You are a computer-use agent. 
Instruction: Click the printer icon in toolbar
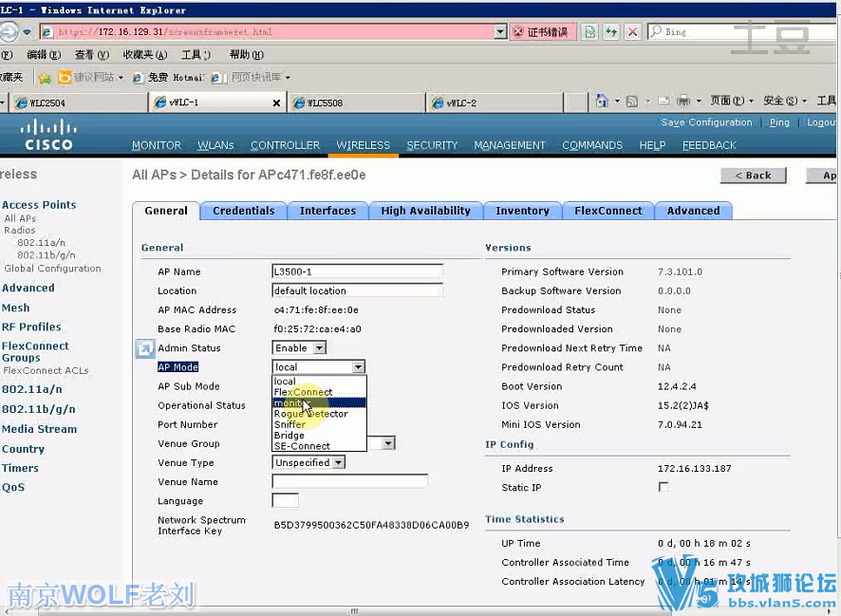click(x=683, y=101)
